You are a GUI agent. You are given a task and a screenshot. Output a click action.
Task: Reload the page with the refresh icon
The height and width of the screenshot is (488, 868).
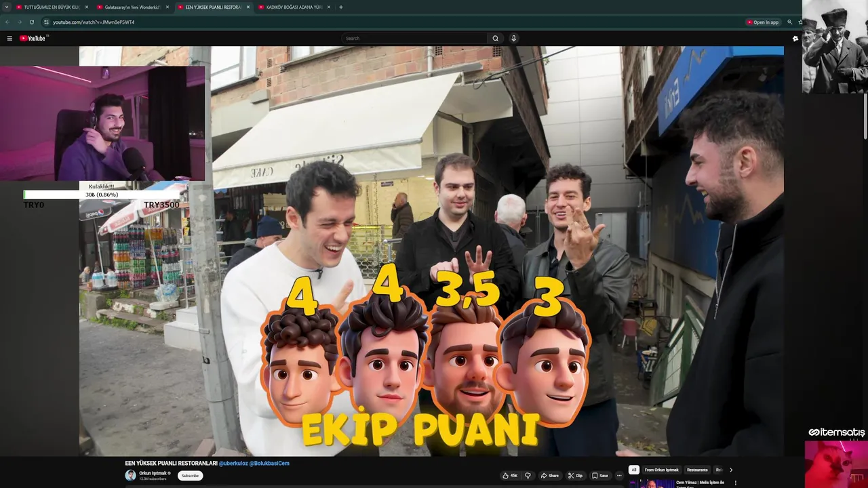pos(31,22)
